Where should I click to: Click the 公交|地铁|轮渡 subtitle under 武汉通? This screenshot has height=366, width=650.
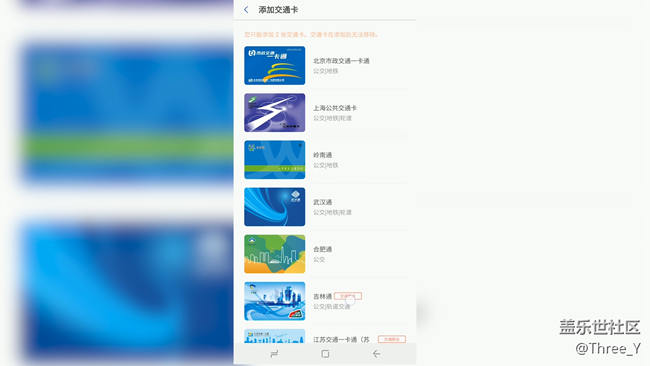(332, 212)
